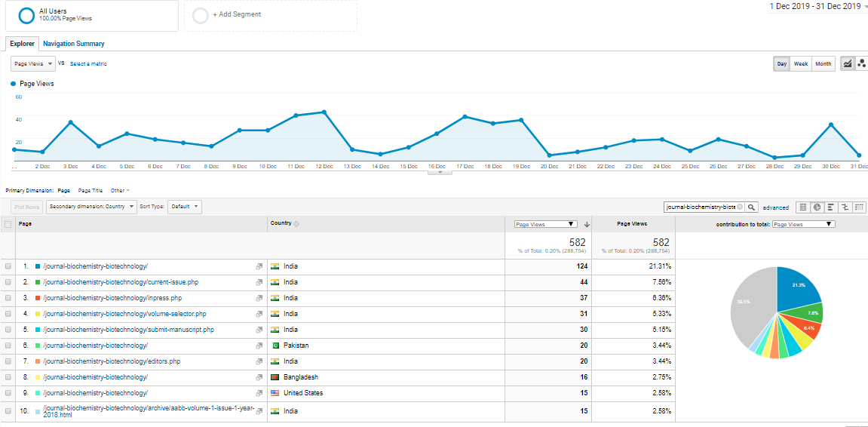Viewport: 868px width, 427px height.
Task: Open the Sort Type Default dropdown
Action: 185,206
